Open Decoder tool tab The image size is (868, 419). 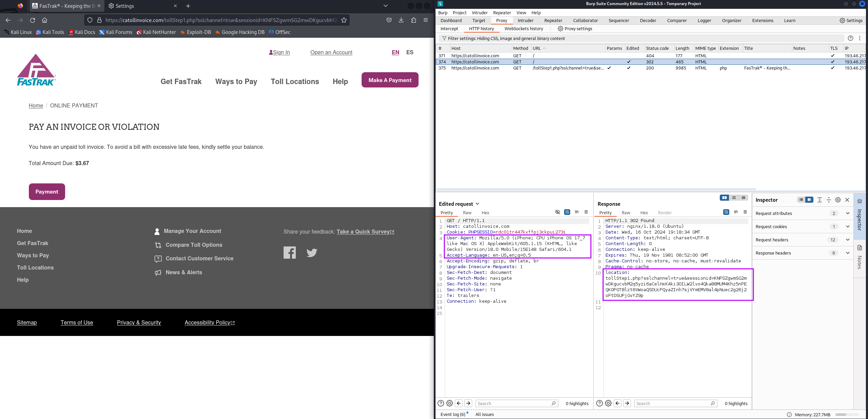pyautogui.click(x=648, y=20)
